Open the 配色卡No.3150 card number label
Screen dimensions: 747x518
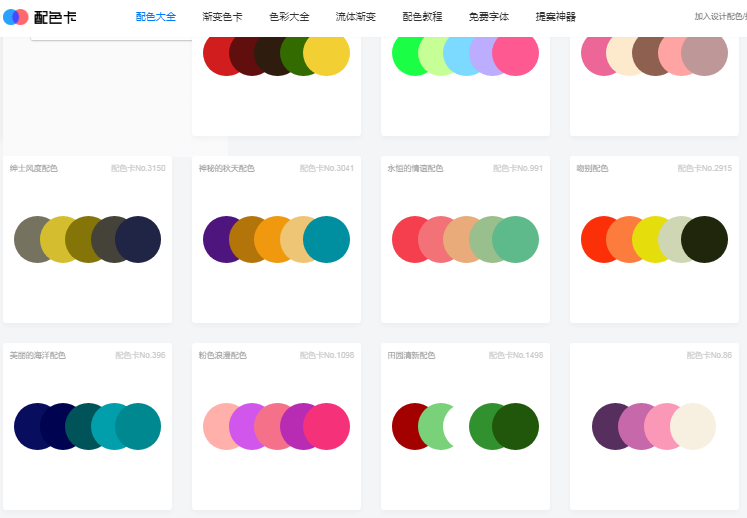click(x=138, y=169)
